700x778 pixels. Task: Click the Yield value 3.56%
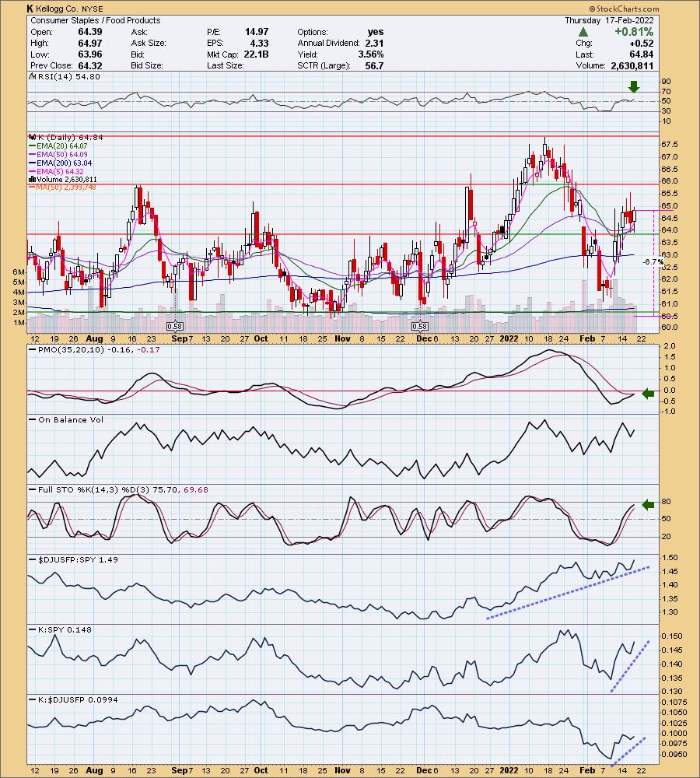[371, 54]
